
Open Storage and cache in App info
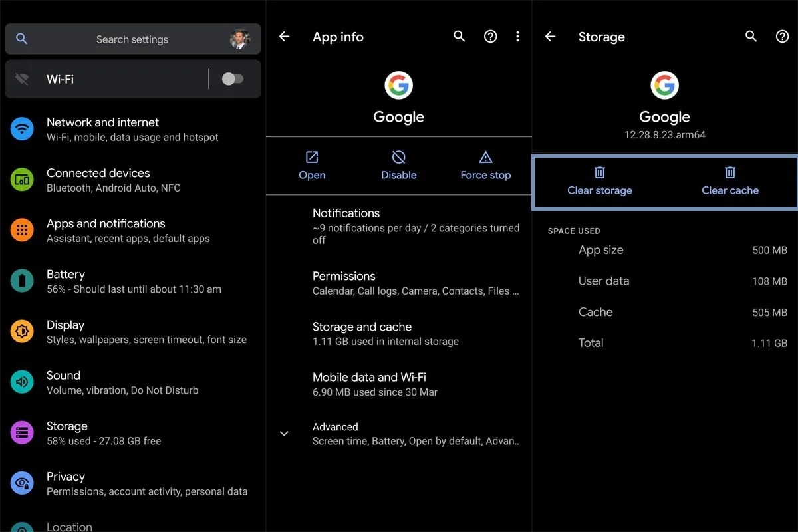pyautogui.click(x=399, y=333)
